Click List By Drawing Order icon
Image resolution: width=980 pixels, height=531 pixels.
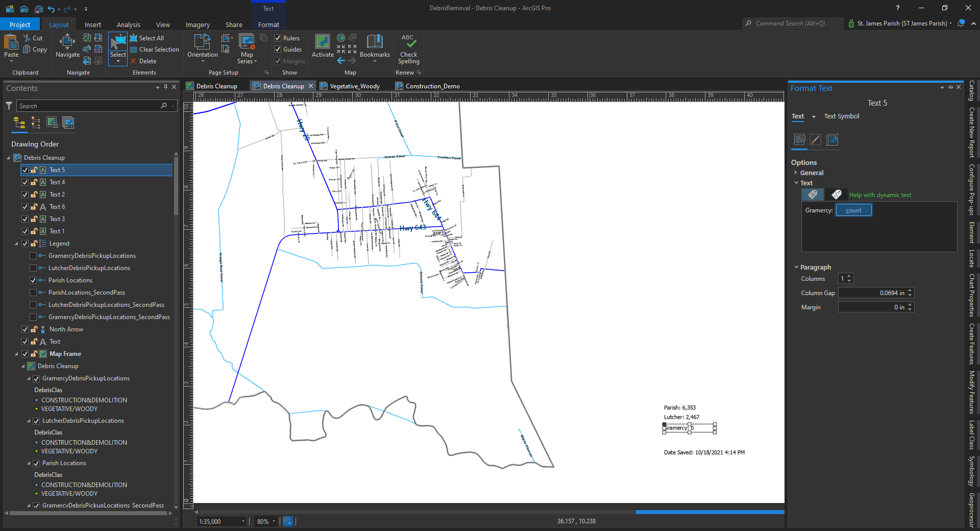click(x=19, y=123)
